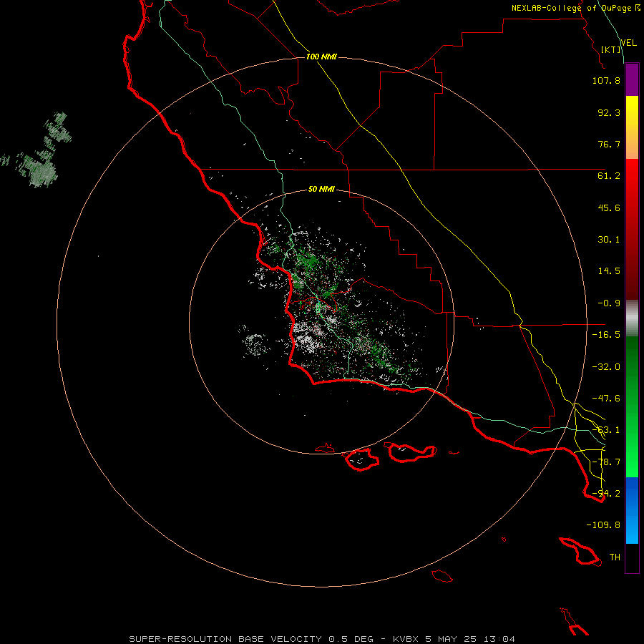Click the yellow-orange segment of the color bar
644x644 pixels.
point(632,127)
